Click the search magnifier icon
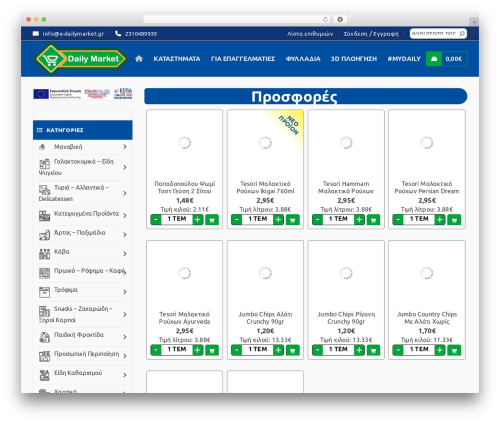This screenshot has height=423, width=500. pos(462,34)
